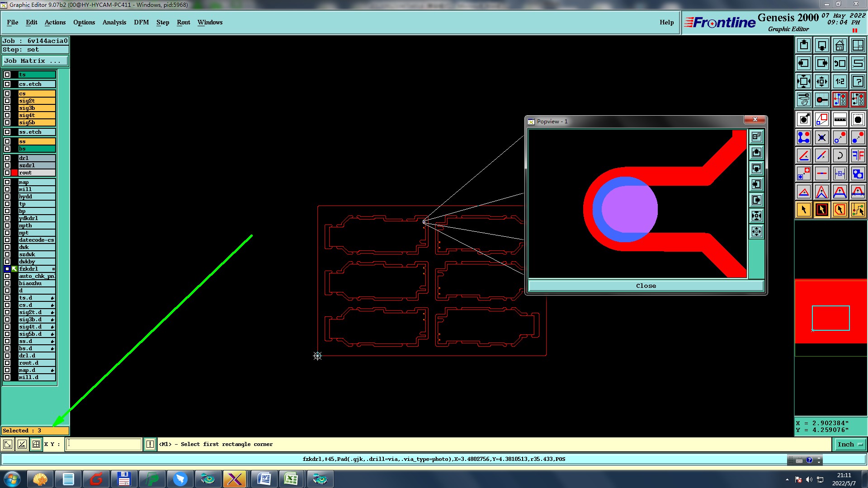
Task: Click the delete feature X tool
Action: click(x=821, y=138)
